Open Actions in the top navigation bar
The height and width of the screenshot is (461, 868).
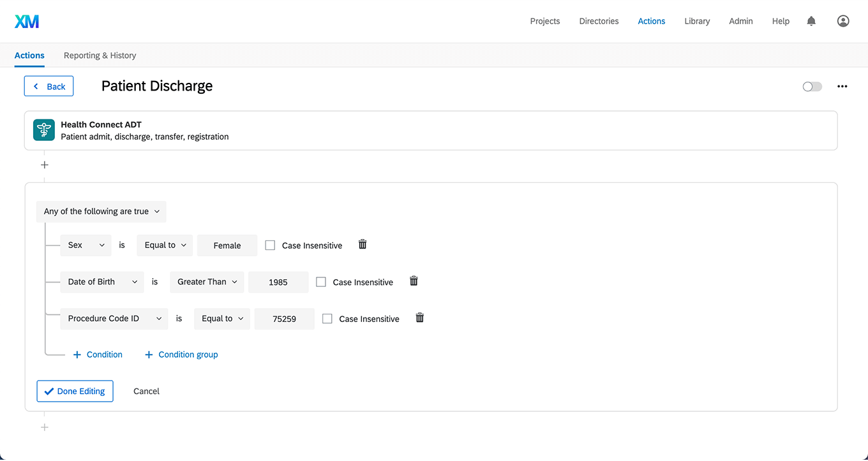point(652,21)
